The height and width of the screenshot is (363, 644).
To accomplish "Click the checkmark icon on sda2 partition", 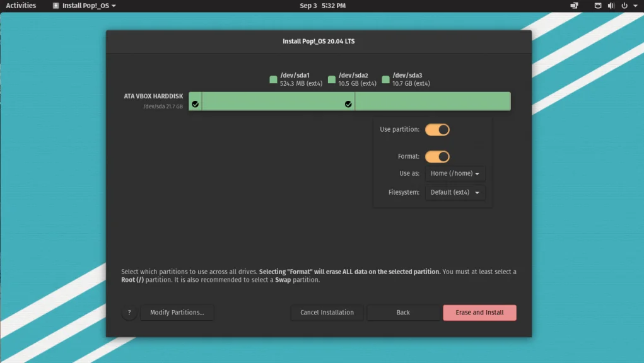I will pos(348,104).
